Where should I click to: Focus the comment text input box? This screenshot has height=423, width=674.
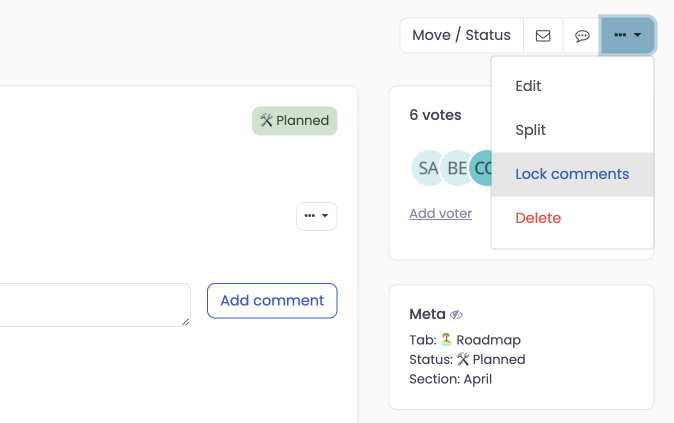90,304
